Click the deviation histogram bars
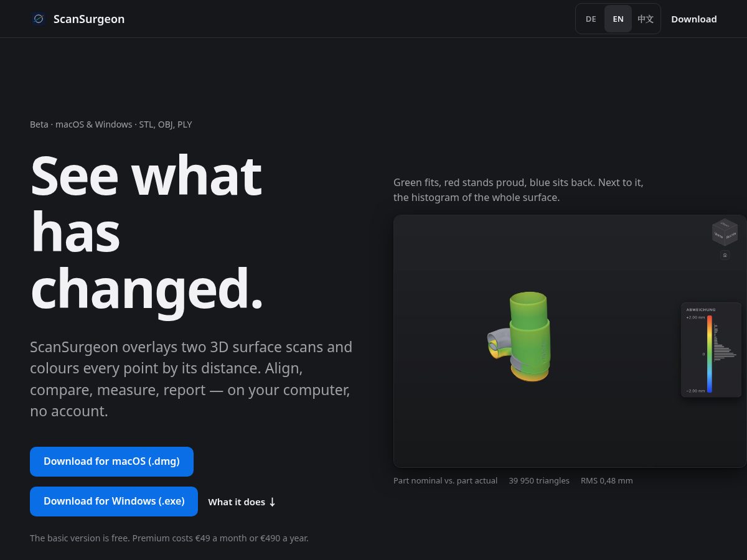The image size is (747, 560). tap(725, 342)
